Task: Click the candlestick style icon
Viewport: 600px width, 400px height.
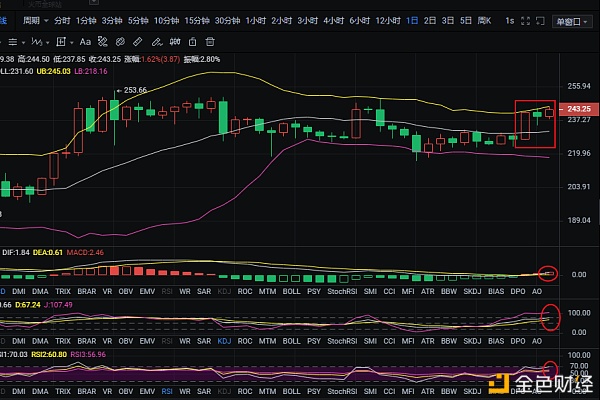Action: [x=175, y=42]
